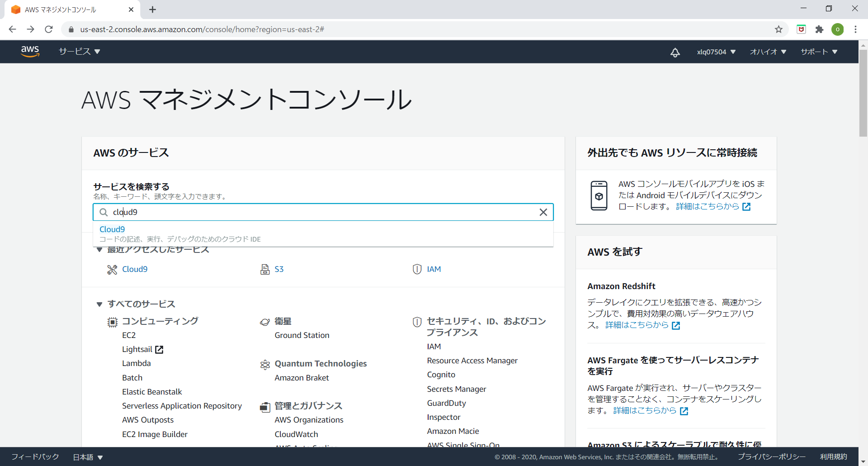The height and width of the screenshot is (466, 868).
Task: Open GuardDuty service
Action: pyautogui.click(x=446, y=404)
